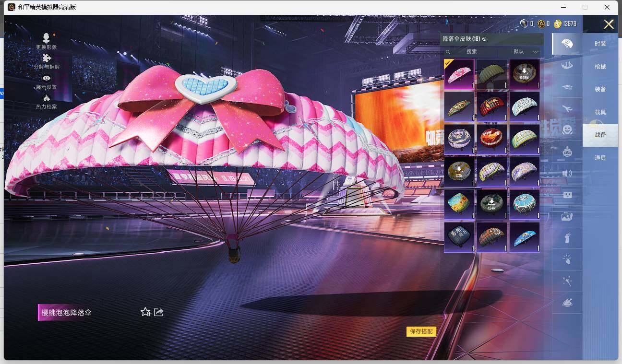Select the parachute showing 154M download
This screenshot has height=364, width=622.
492,205
